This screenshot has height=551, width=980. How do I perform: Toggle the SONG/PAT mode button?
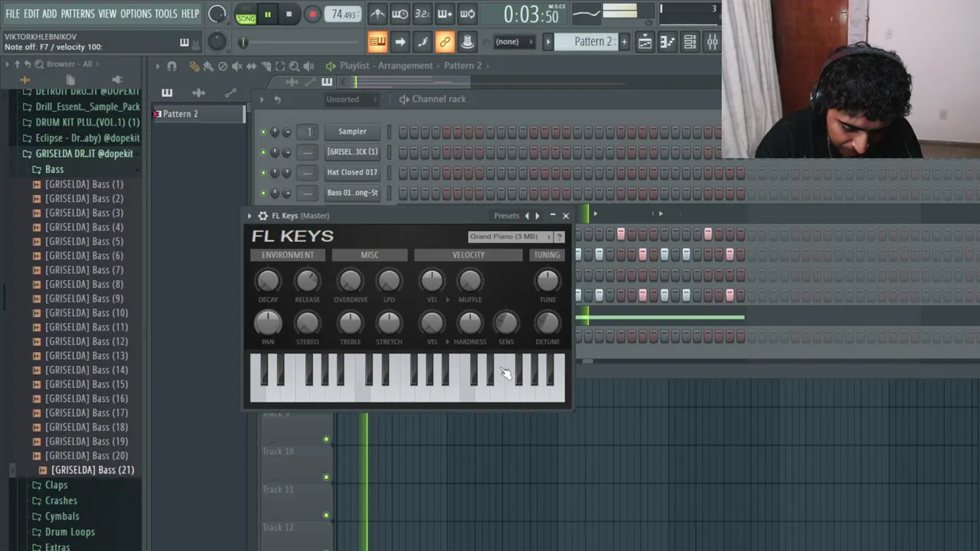click(246, 15)
